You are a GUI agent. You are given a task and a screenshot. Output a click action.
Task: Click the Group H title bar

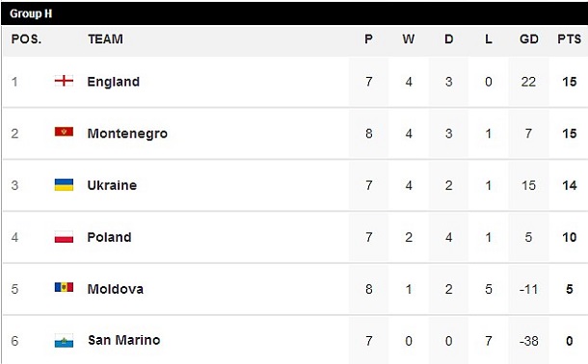click(294, 13)
